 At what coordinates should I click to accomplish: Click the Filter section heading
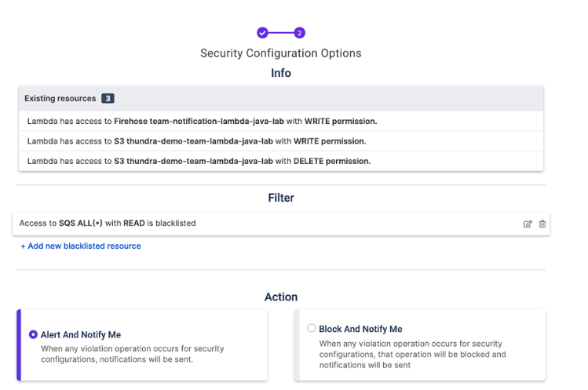point(281,198)
